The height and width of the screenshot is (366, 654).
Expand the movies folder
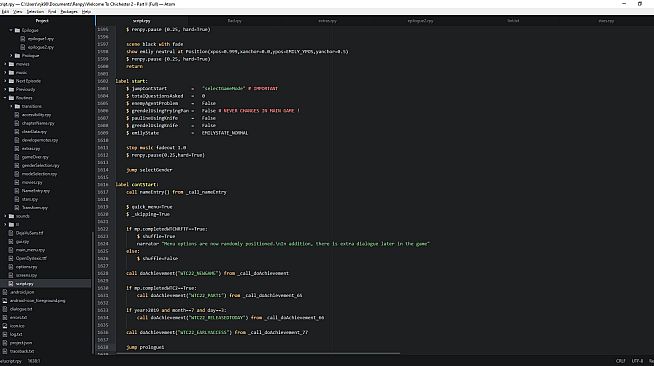coord(5,64)
